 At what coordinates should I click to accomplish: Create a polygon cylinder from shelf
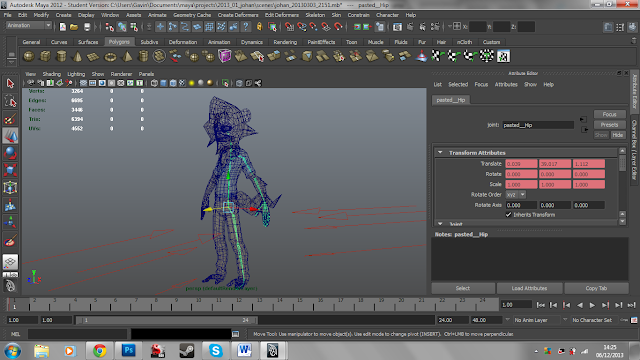(x=61, y=56)
